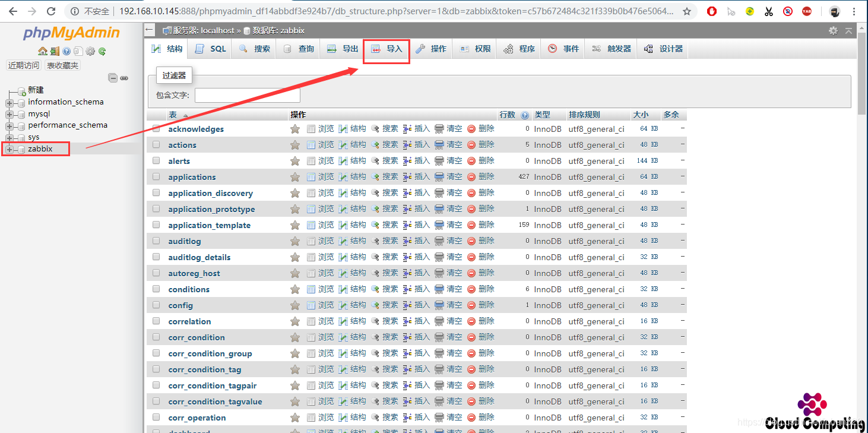
Task: Open the 触发器 (Triggers) tab
Action: [611, 49]
